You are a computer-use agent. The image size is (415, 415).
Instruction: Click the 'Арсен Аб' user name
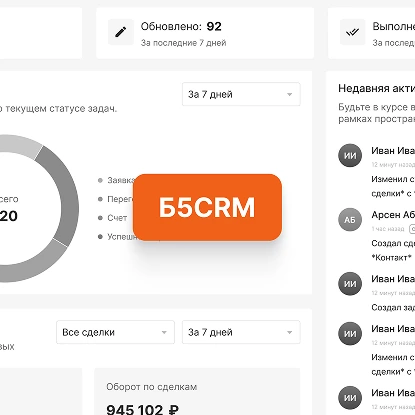point(393,215)
